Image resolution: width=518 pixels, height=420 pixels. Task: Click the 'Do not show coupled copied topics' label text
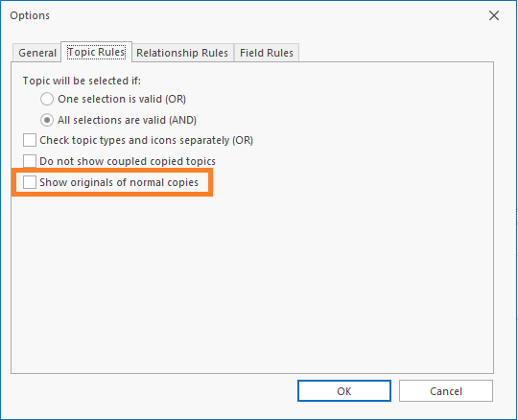[x=128, y=161]
